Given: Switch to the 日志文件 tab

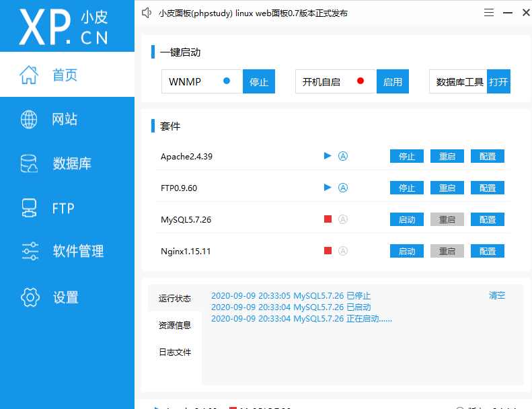Looking at the screenshot, I should 174,352.
